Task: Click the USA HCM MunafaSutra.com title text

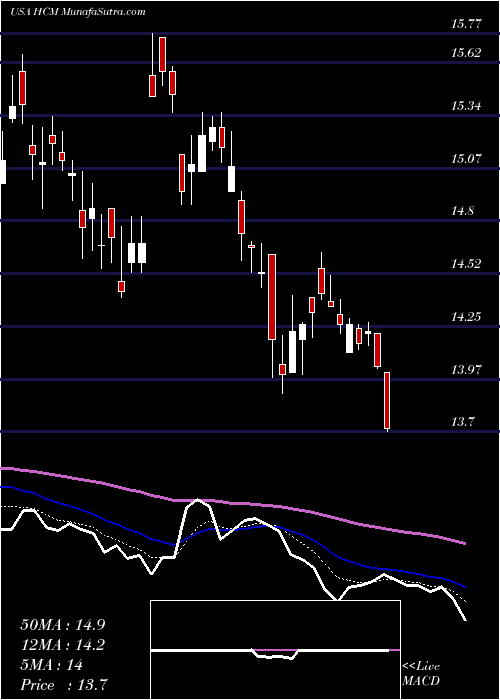Action: click(78, 12)
